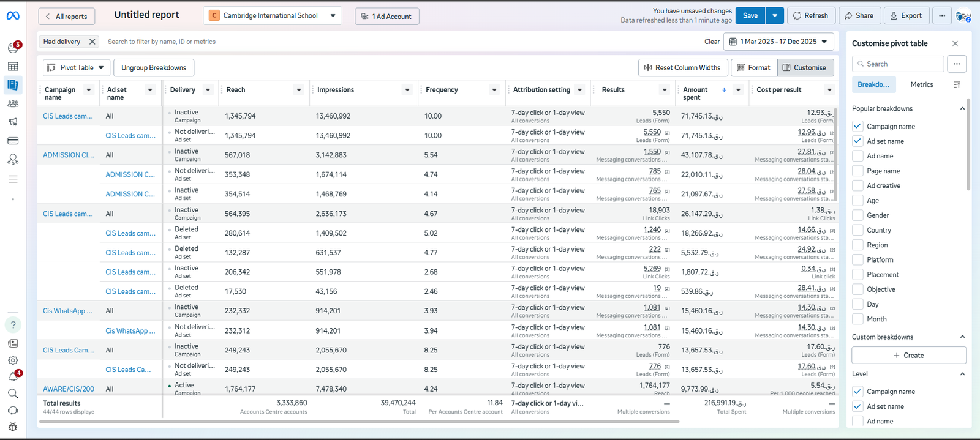Click the Meta logo icon
The image size is (980, 440).
(13, 16)
